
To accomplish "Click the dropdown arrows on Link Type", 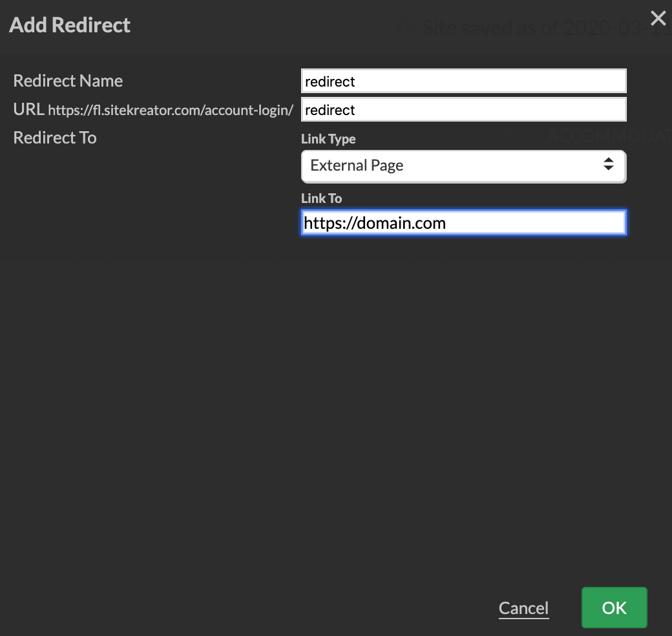I will (x=608, y=165).
